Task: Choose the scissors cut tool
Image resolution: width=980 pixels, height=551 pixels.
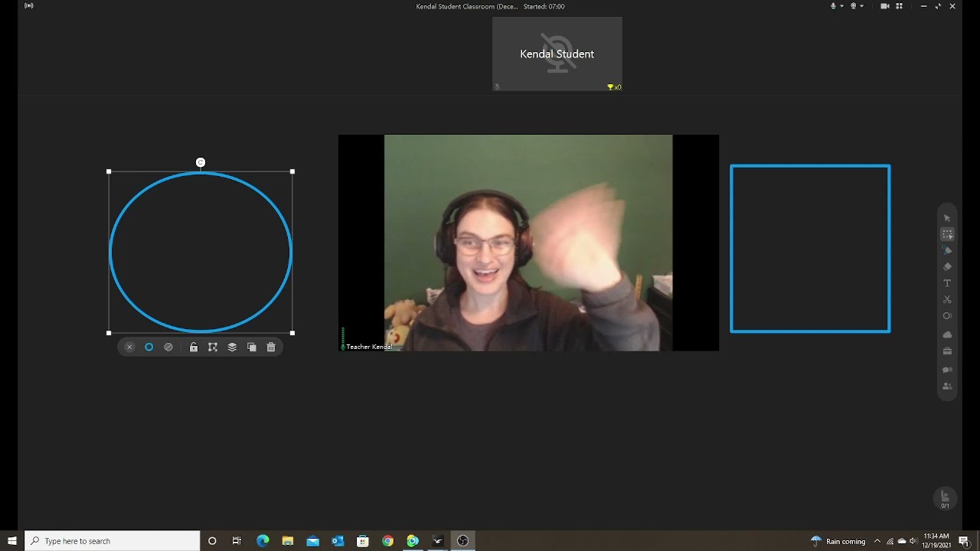Action: pyautogui.click(x=947, y=299)
